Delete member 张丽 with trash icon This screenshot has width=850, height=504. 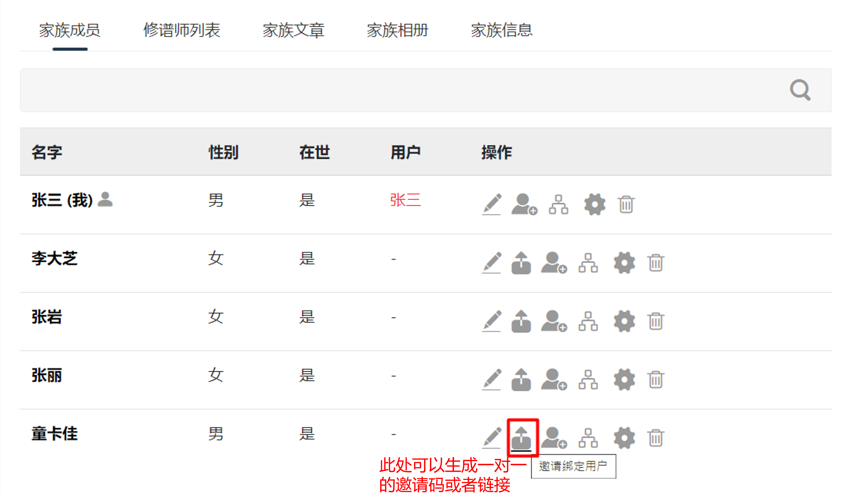point(656,379)
